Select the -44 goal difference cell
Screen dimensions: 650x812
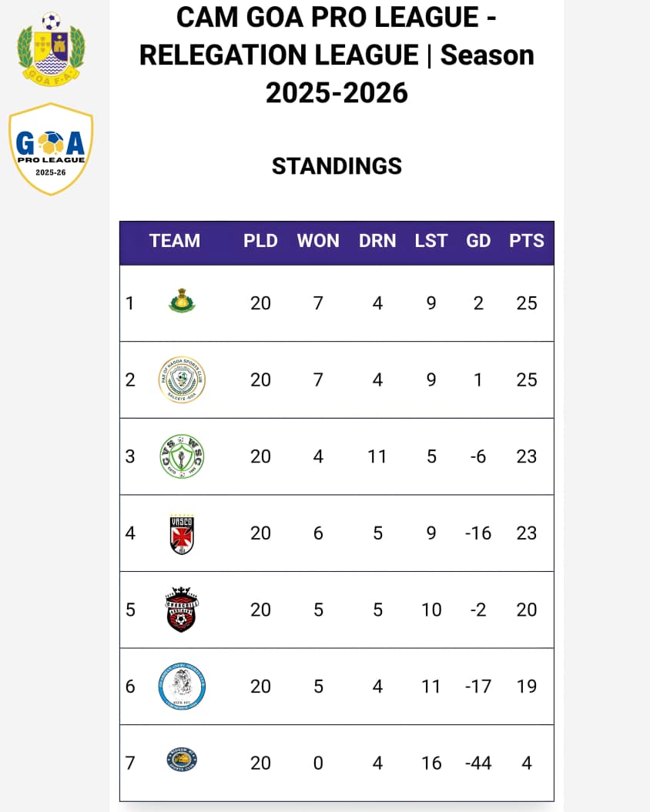point(478,763)
